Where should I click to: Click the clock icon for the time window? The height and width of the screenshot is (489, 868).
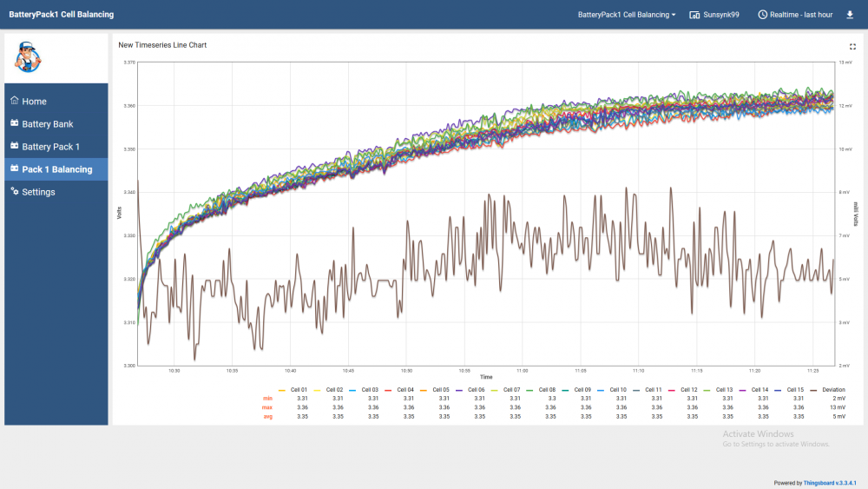tap(762, 15)
